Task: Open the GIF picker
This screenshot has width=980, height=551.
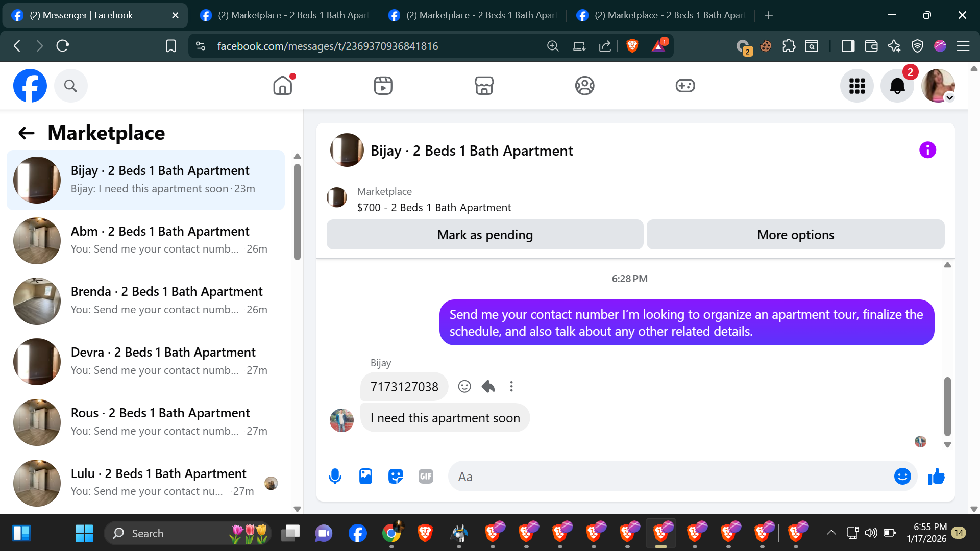Action: [x=426, y=477]
